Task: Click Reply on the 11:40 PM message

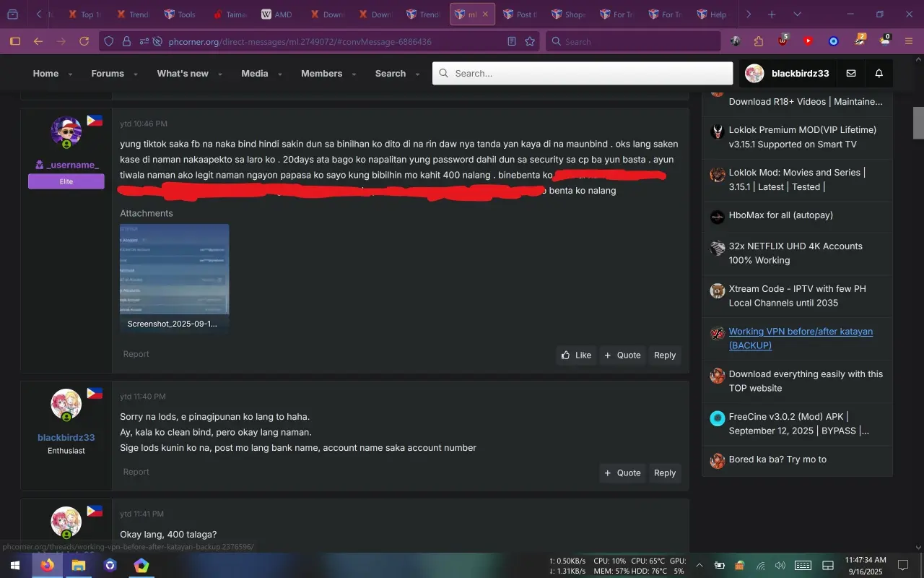Action: point(665,473)
